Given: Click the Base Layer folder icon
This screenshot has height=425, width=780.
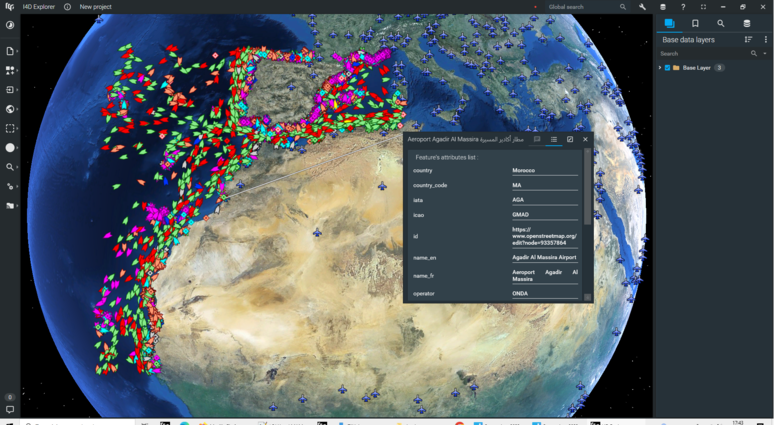Looking at the screenshot, I should pos(676,68).
